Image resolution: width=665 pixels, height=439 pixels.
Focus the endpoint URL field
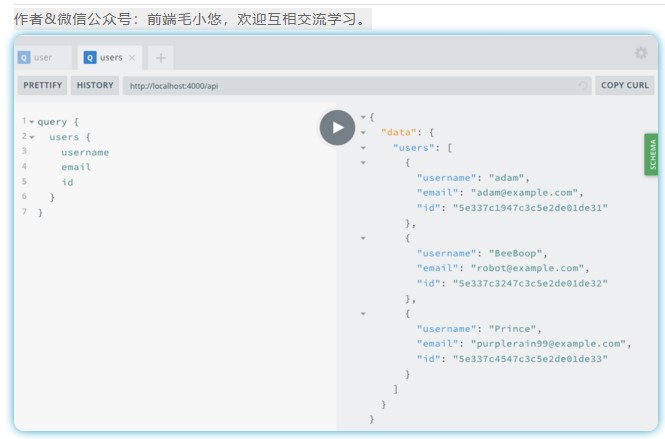357,86
